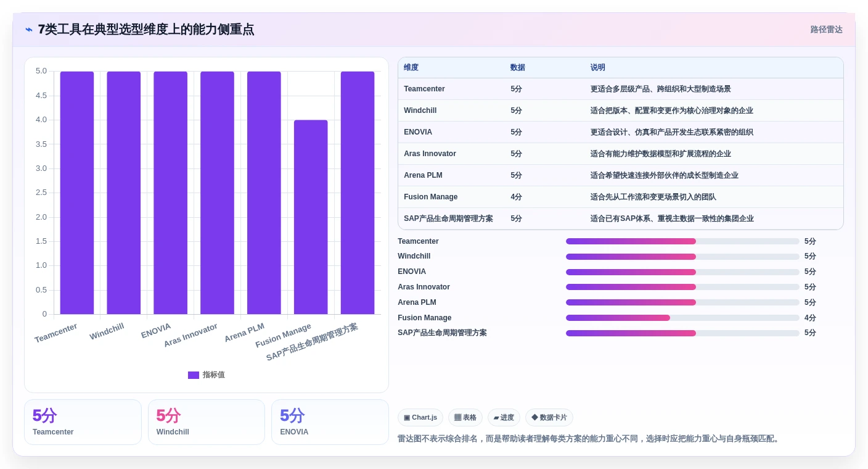Click description 更适合多层级产品、跨组织和大型制造场景
This screenshot has width=868, height=469.
pos(661,89)
